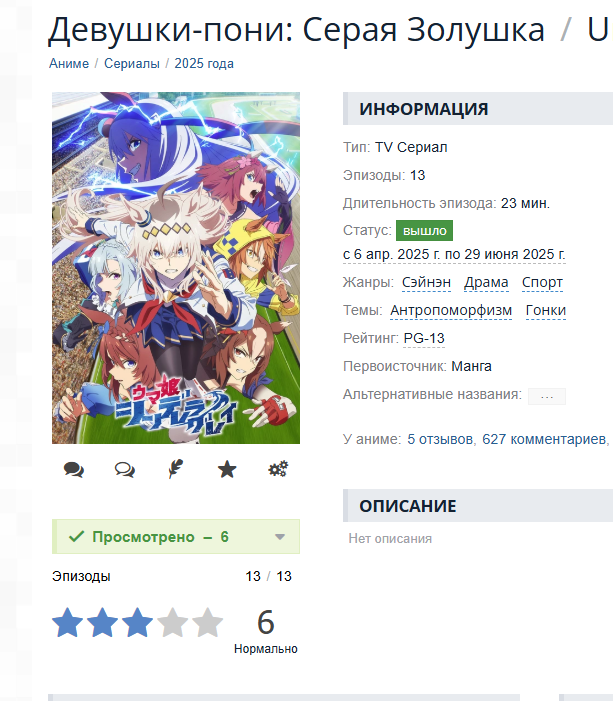Open Сериалы breadcrumb link
The width and height of the screenshot is (613, 701).
click(x=131, y=63)
